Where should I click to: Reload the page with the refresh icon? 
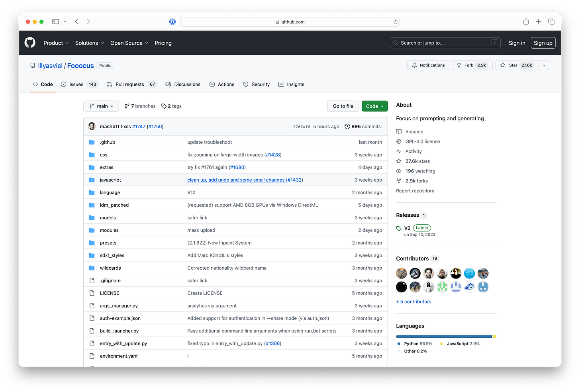click(395, 22)
